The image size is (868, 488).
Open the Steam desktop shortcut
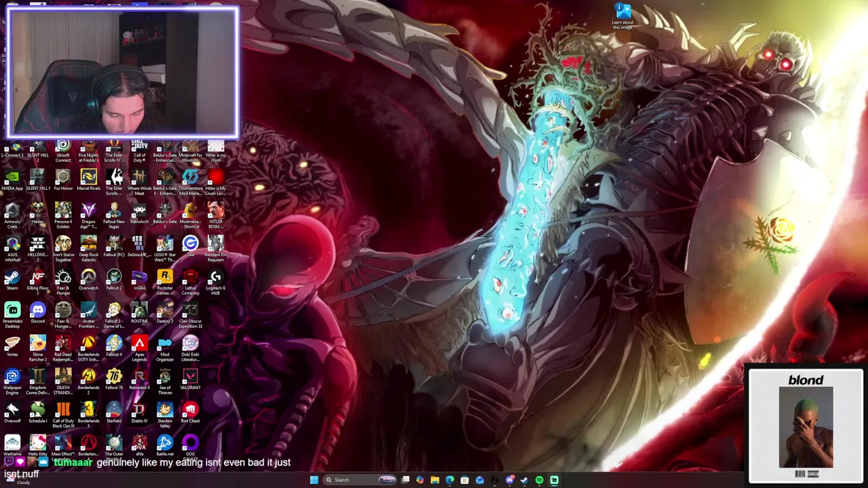[x=12, y=281]
